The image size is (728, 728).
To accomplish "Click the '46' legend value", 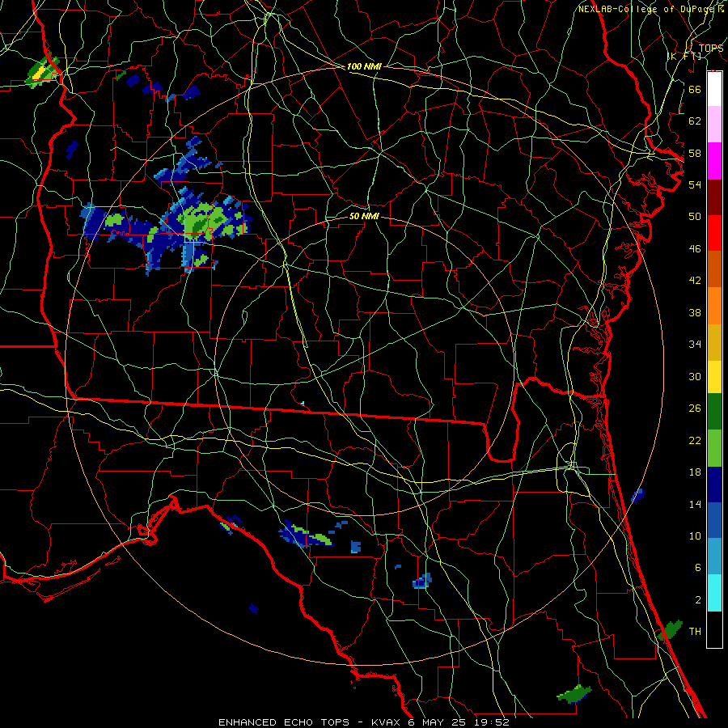I will click(x=695, y=249).
